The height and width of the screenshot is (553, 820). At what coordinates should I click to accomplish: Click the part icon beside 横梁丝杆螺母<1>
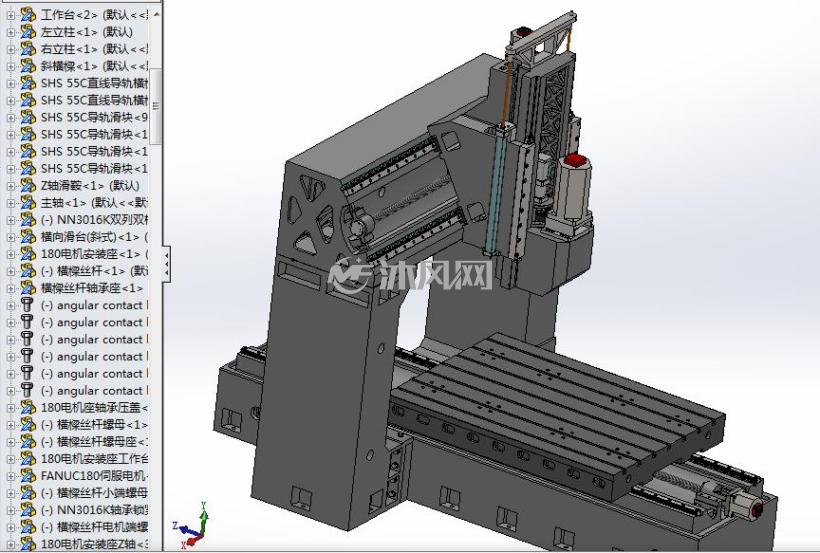[x=28, y=425]
